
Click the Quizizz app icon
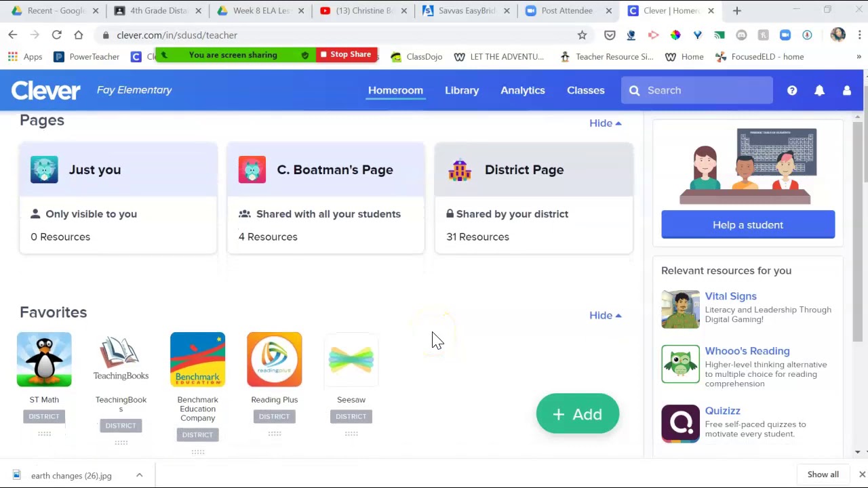coord(680,424)
